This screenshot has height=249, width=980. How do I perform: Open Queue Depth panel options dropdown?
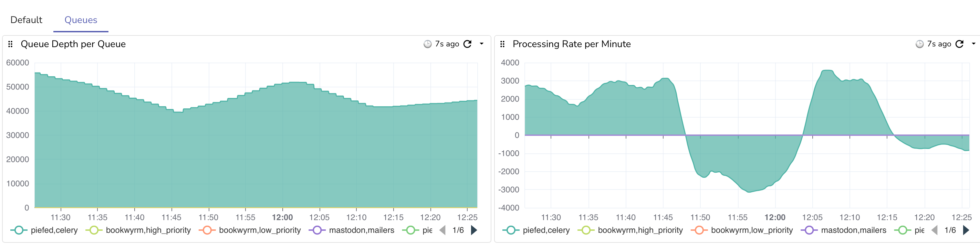482,44
